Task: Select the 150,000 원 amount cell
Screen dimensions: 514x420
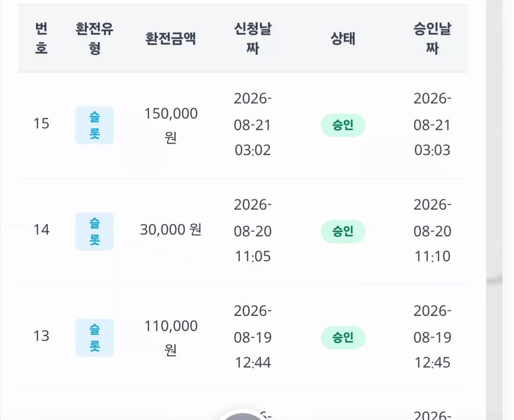Action: 171,125
